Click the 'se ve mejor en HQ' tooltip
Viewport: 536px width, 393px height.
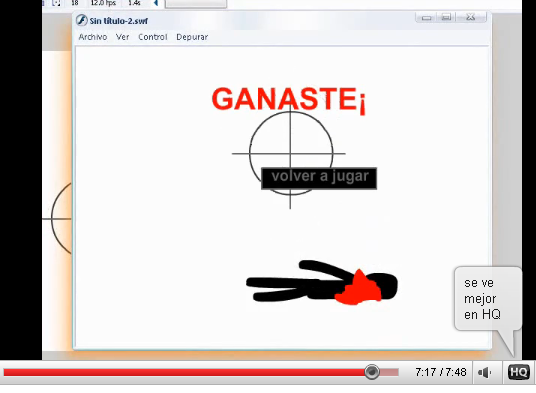(488, 299)
